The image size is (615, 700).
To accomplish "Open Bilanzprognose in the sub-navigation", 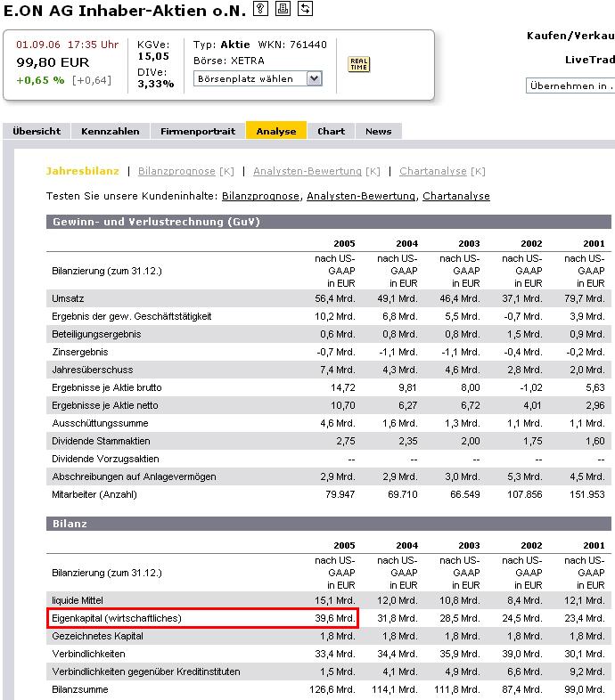I will tap(176, 171).
